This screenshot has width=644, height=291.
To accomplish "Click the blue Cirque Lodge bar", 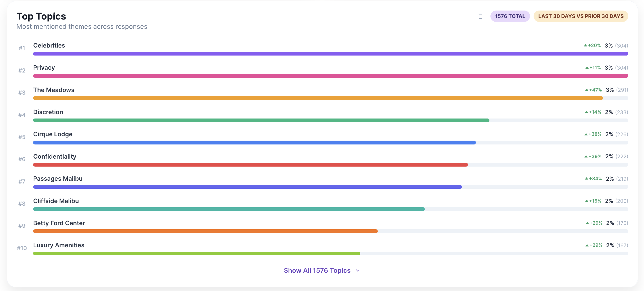I will [254, 142].
